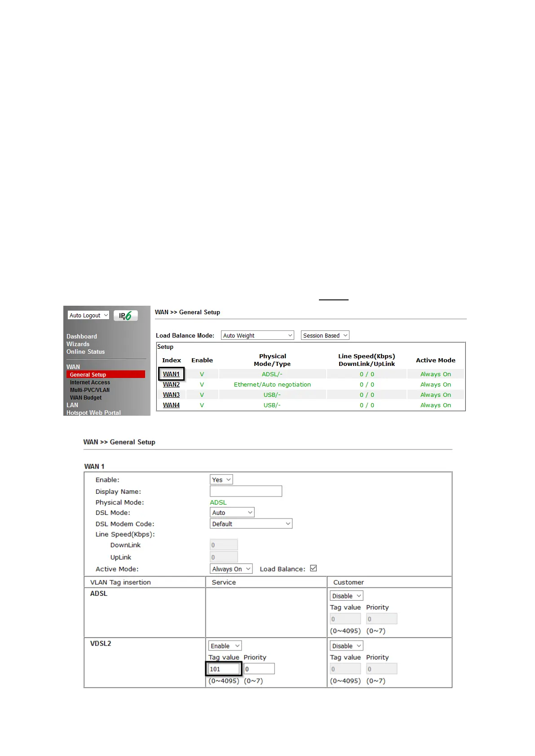Open WAN Budget submenu
This screenshot has width=535, height=756.
coord(86,398)
